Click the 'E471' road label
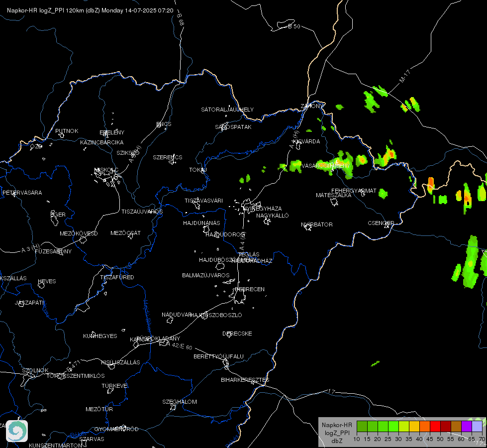 pyautogui.click(x=74, y=366)
